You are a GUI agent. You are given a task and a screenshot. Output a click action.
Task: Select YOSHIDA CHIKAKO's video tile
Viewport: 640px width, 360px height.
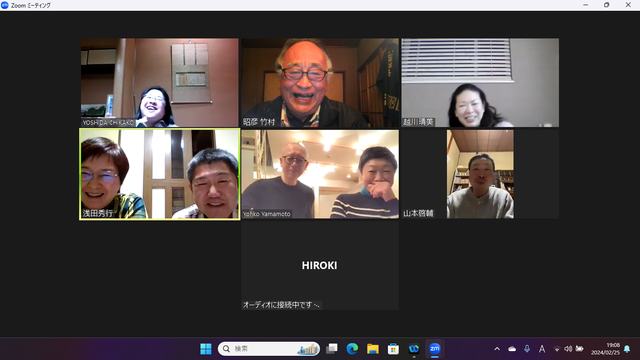(x=160, y=82)
